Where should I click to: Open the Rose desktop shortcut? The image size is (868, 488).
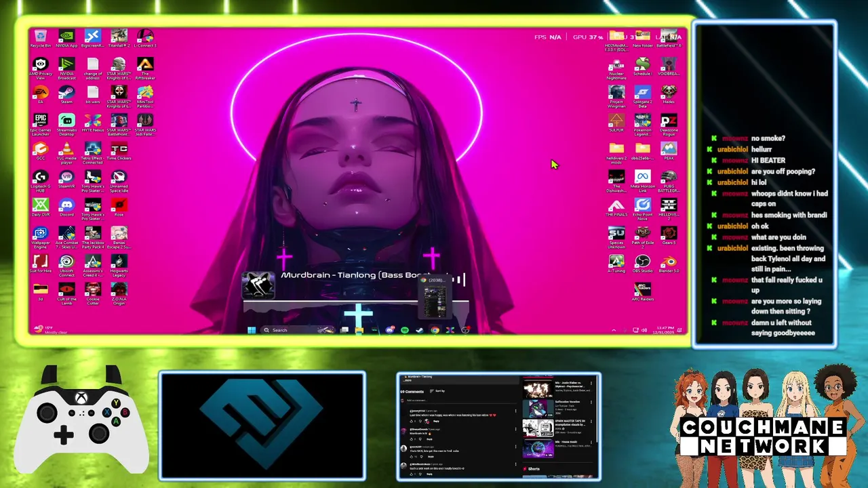[119, 207]
